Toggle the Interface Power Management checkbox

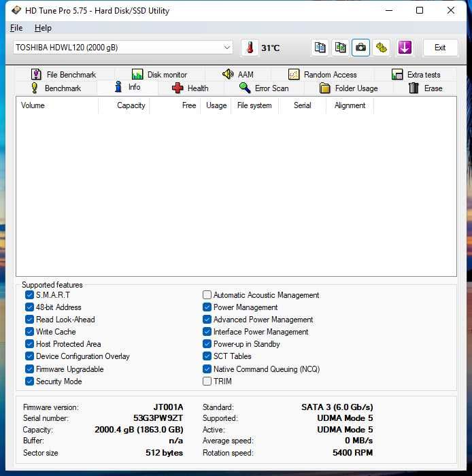tap(207, 332)
